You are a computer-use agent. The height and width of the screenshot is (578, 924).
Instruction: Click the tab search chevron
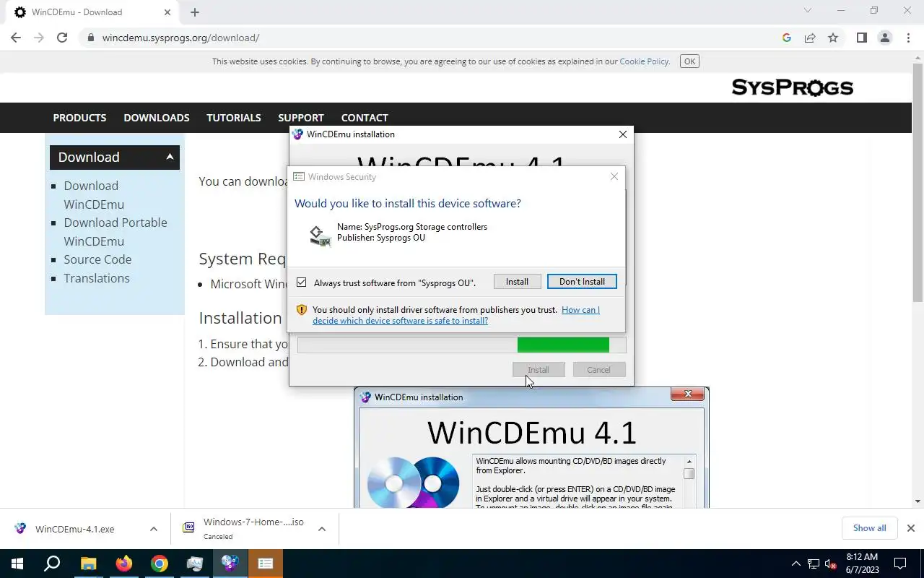pos(808,11)
